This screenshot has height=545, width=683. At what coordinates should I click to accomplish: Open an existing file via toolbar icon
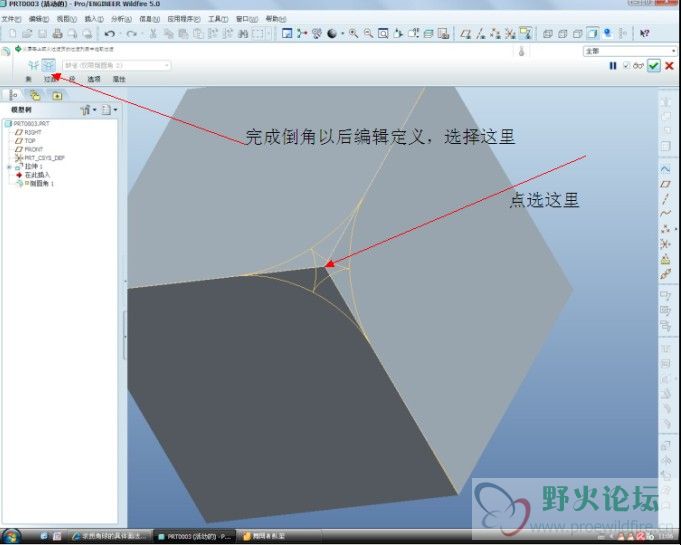tap(27, 34)
